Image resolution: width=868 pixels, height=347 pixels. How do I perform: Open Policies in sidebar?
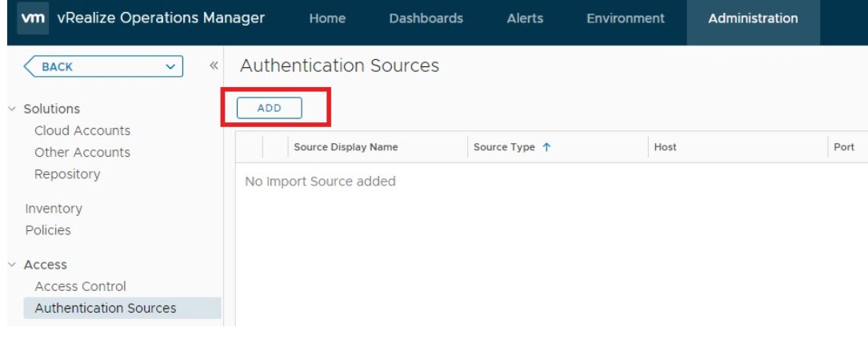[48, 230]
